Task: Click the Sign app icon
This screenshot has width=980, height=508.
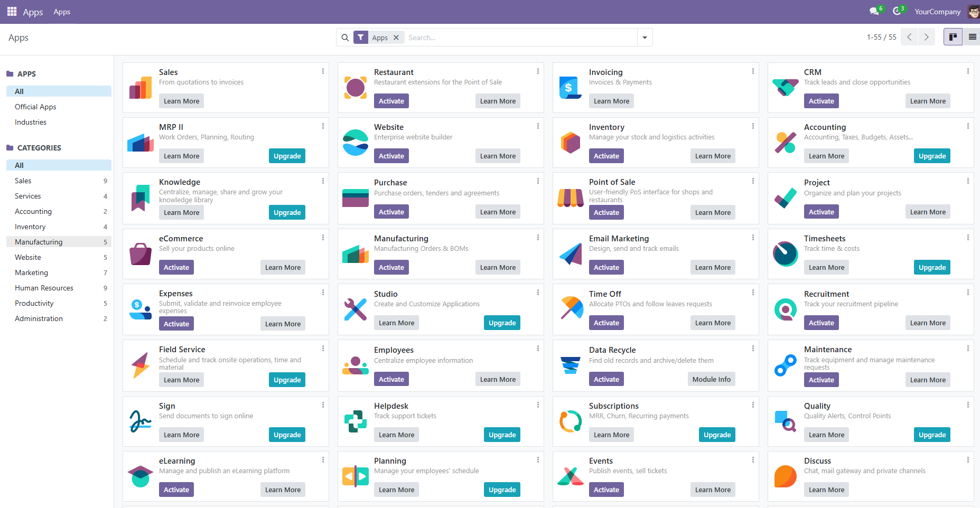Action: tap(141, 421)
